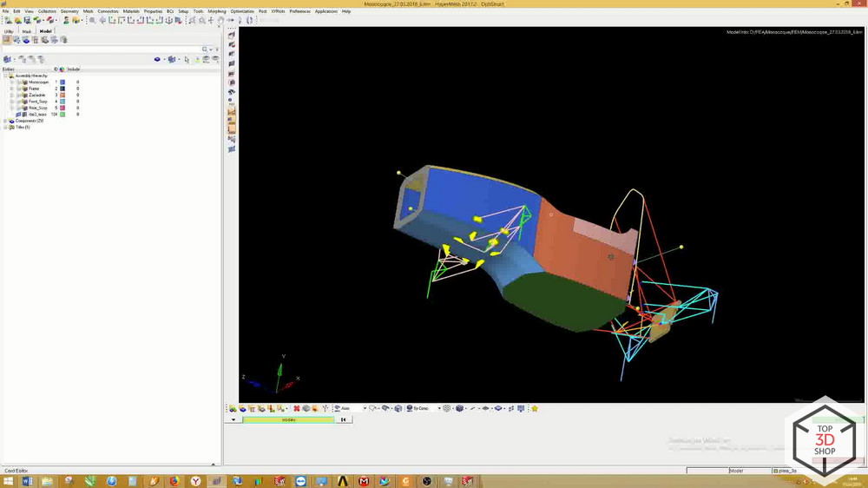
Task: Click the yellow nodes selector button
Action: coord(288,419)
